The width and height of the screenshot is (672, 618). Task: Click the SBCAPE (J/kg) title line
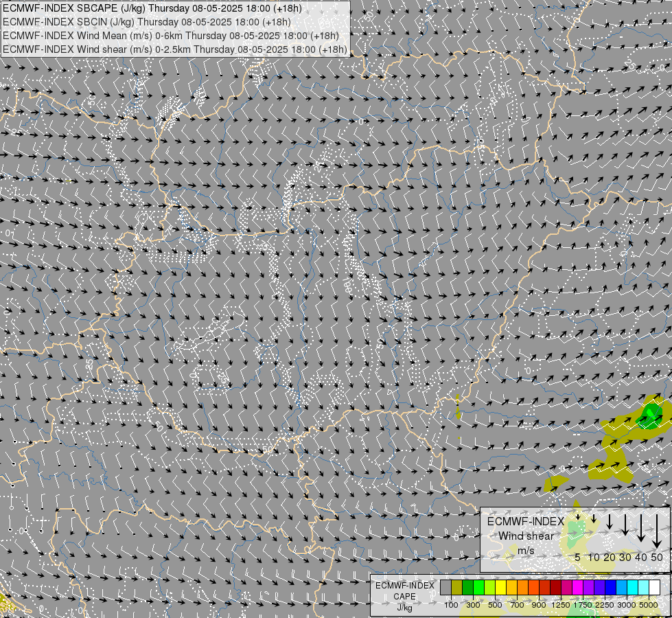[152, 8]
